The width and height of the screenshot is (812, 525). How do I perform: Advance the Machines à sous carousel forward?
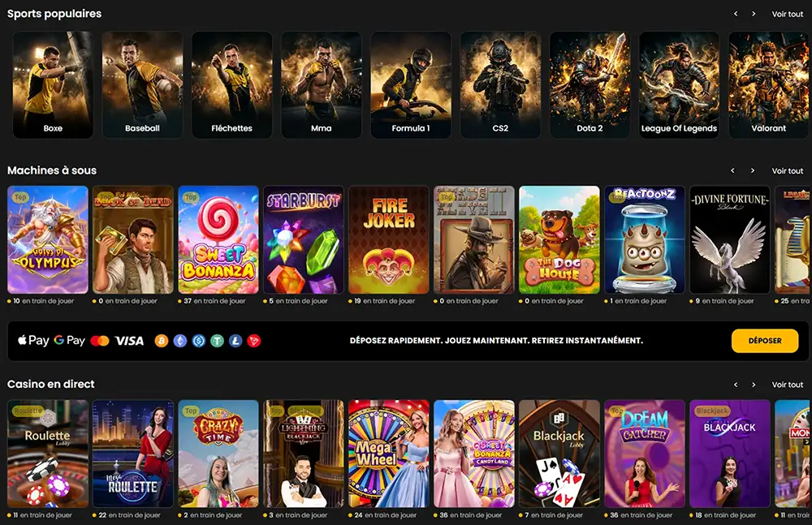754,170
